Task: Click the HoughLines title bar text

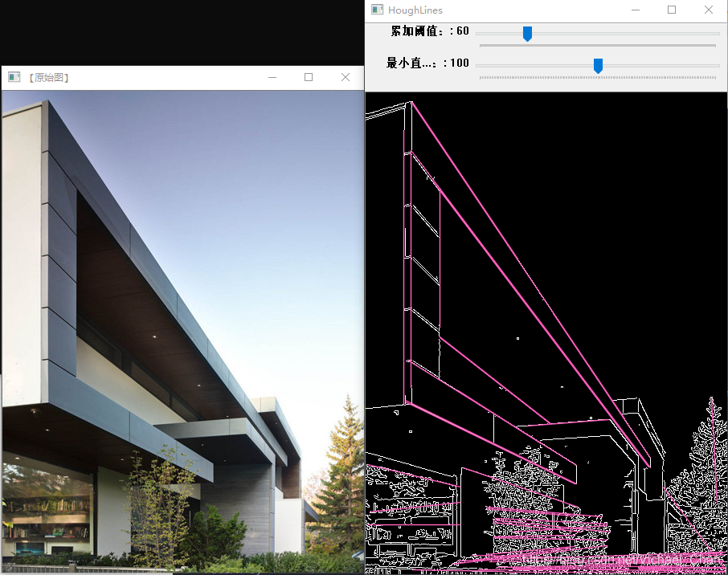Action: pos(415,10)
